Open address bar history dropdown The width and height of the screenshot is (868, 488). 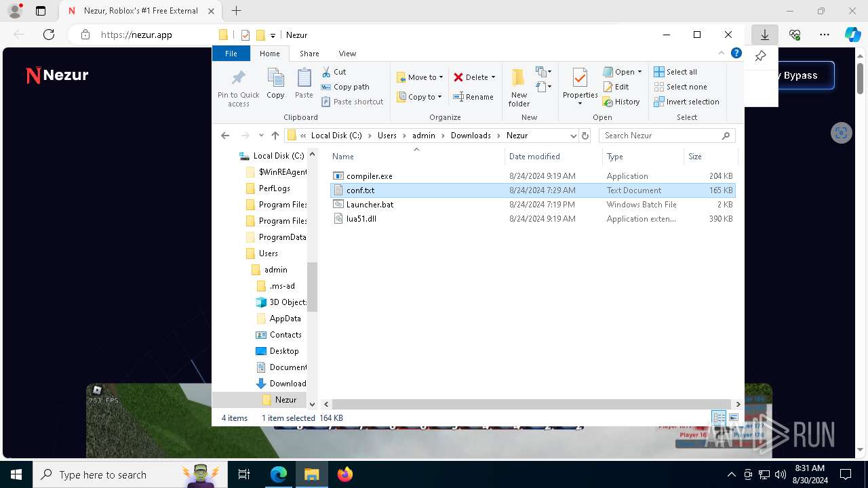coord(573,136)
